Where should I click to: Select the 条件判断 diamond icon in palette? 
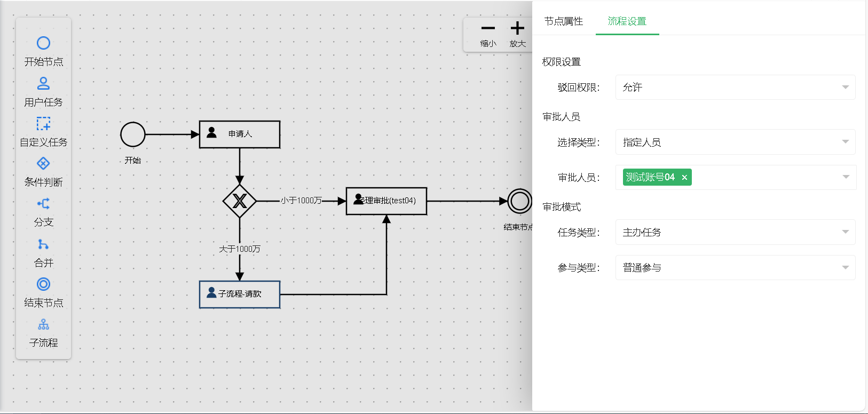tap(43, 163)
